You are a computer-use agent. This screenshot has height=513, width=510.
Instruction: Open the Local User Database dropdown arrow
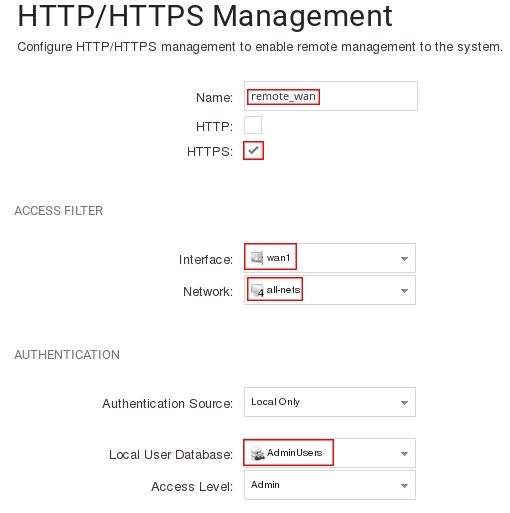(404, 454)
